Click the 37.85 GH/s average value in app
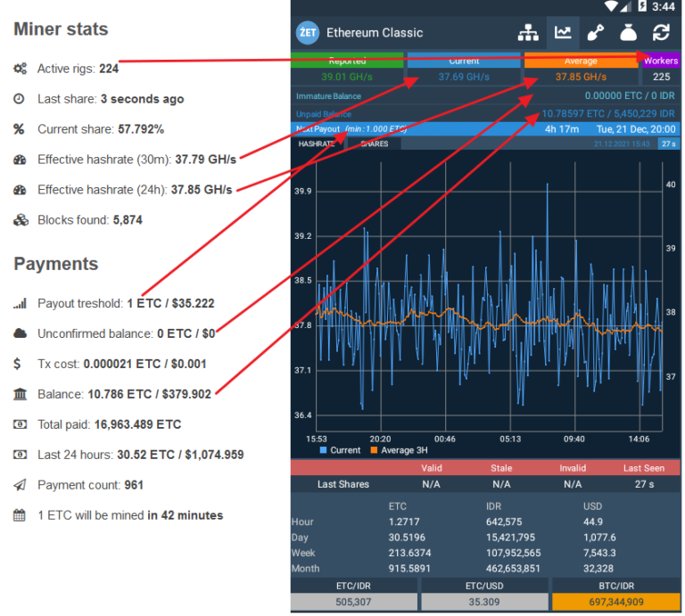 (x=581, y=77)
